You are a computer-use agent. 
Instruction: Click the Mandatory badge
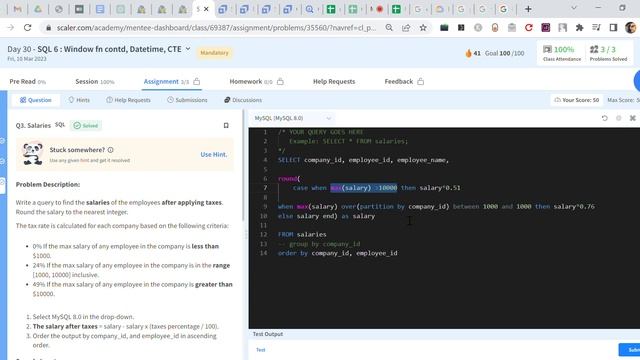click(x=214, y=53)
